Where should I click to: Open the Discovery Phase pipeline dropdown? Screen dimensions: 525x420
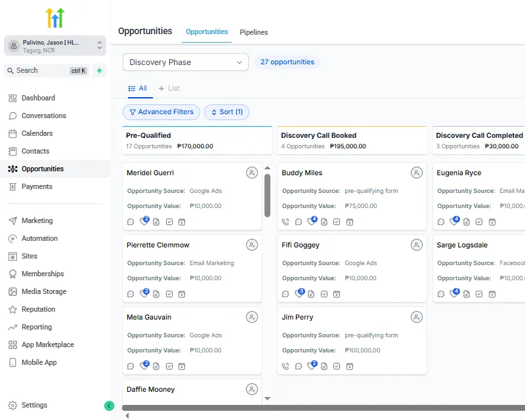click(186, 62)
